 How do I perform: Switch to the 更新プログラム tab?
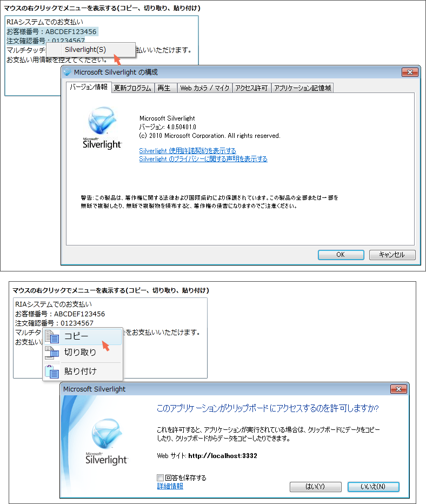pos(132,88)
